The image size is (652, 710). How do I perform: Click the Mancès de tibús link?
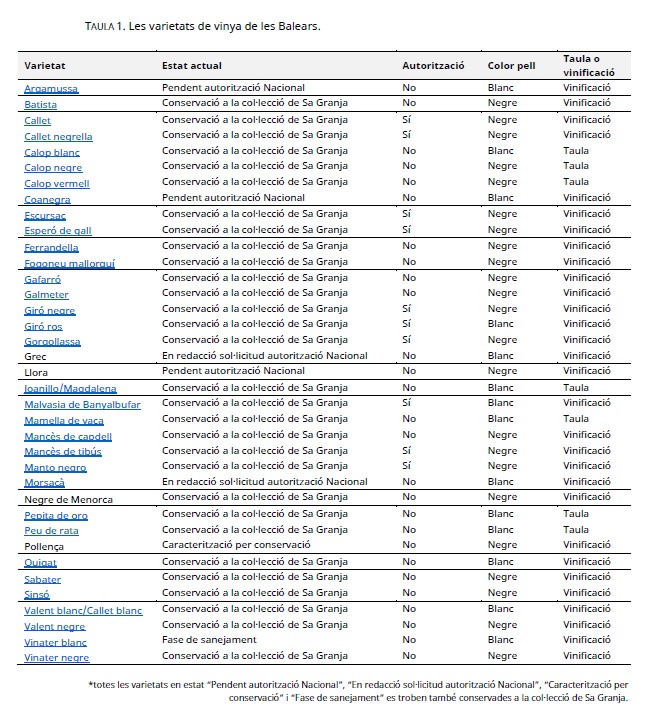coord(63,451)
